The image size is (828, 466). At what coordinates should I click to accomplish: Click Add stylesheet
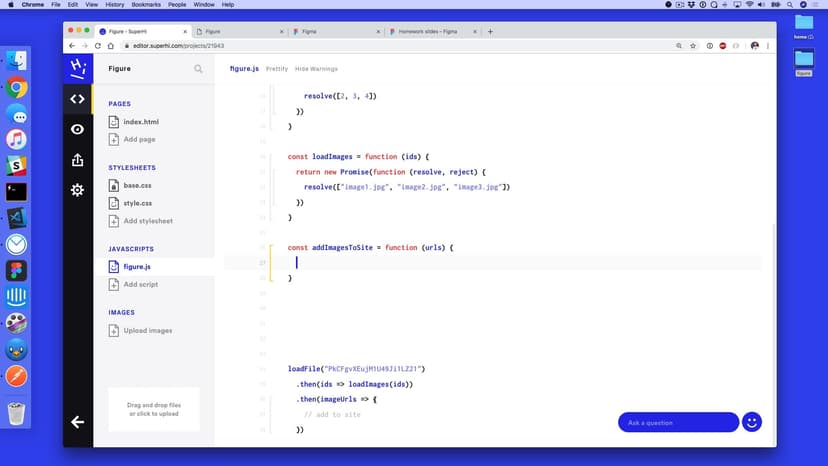point(147,221)
